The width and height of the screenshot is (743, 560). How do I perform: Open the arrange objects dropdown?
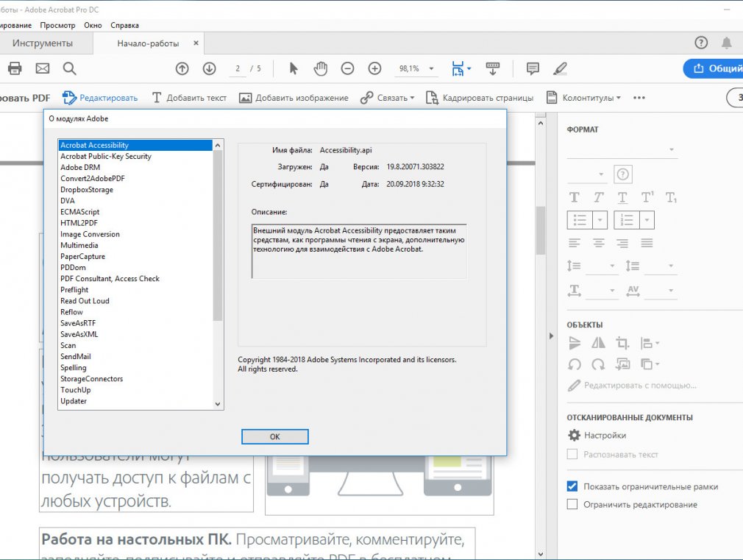tap(650, 364)
